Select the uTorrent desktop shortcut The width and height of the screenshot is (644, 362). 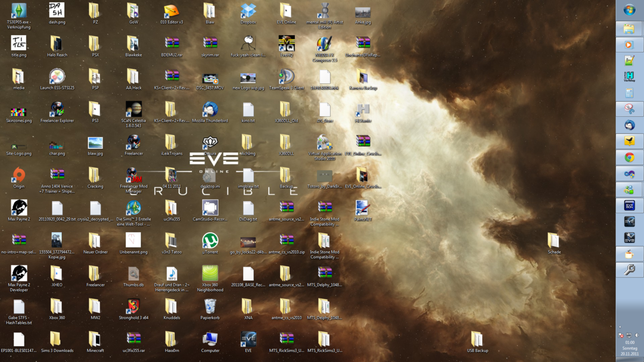(x=210, y=241)
